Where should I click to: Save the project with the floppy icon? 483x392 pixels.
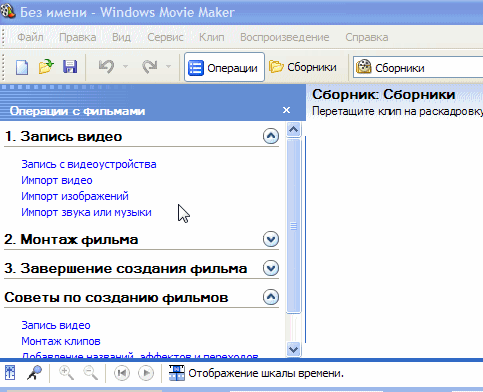70,67
